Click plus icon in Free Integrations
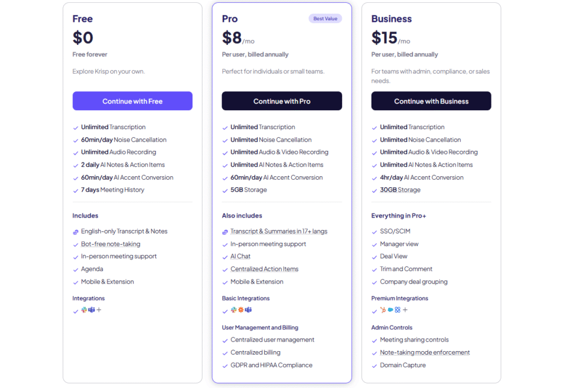This screenshot has height=388, width=588. pos(99,310)
